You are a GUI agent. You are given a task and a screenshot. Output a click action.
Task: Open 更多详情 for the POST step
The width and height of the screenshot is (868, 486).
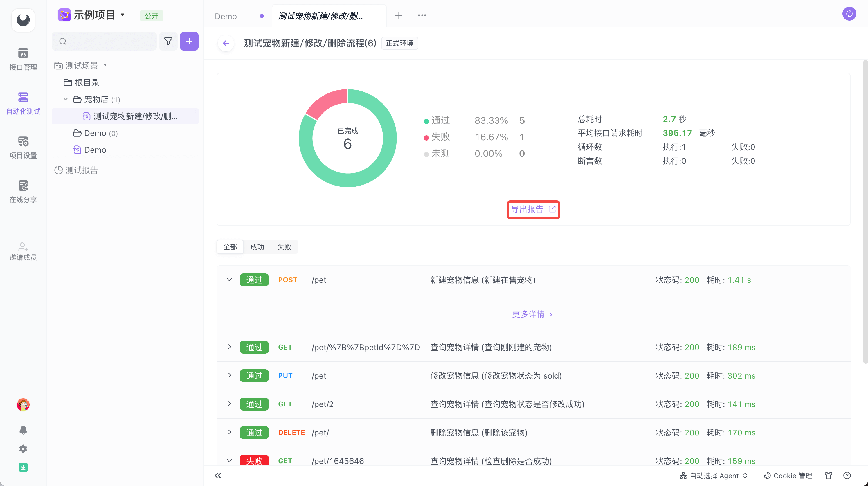532,314
